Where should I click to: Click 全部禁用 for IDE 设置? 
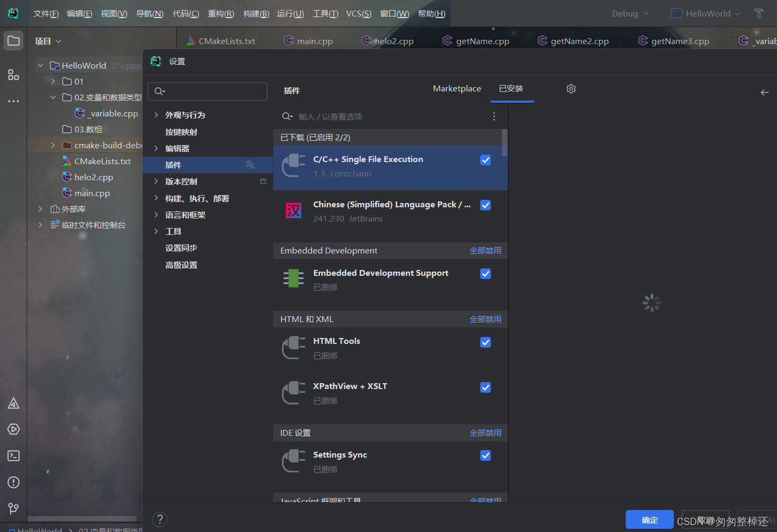point(485,433)
